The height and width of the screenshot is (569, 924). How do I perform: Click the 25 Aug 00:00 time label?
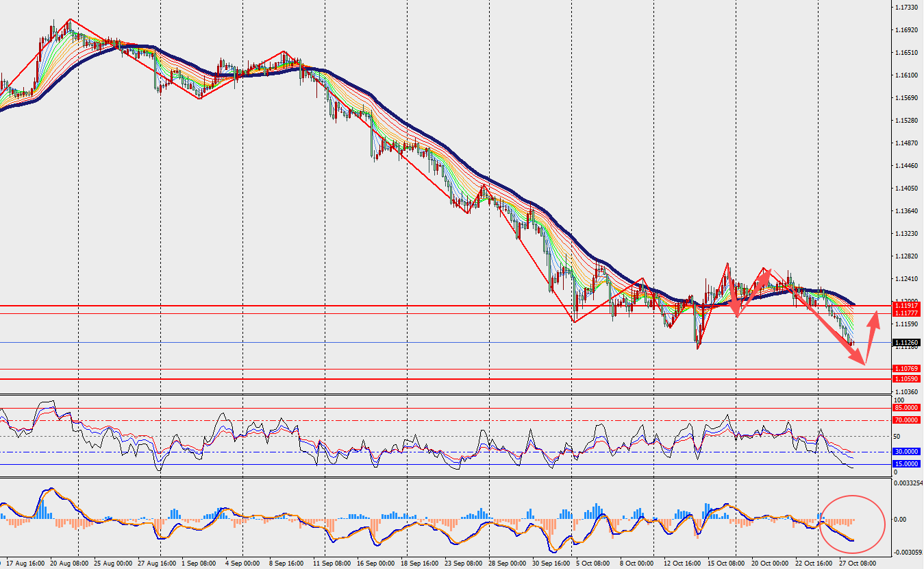point(114,564)
